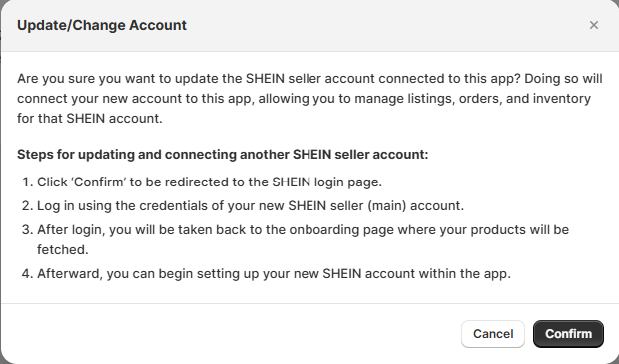Click the empty footer area left of Cancel
Viewport: 619px width, 364px height.
pyautogui.click(x=229, y=334)
